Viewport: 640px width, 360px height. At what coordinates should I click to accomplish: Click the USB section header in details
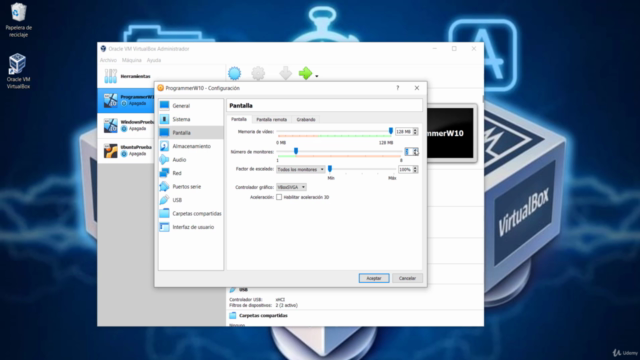pos(243,289)
